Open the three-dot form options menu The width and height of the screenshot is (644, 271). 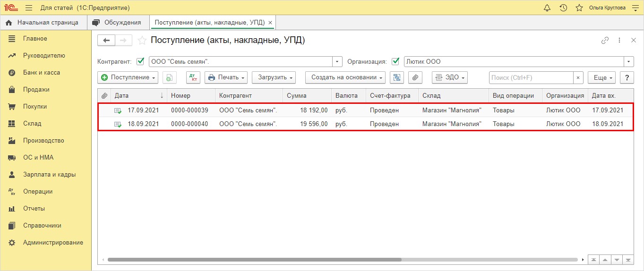click(619, 40)
